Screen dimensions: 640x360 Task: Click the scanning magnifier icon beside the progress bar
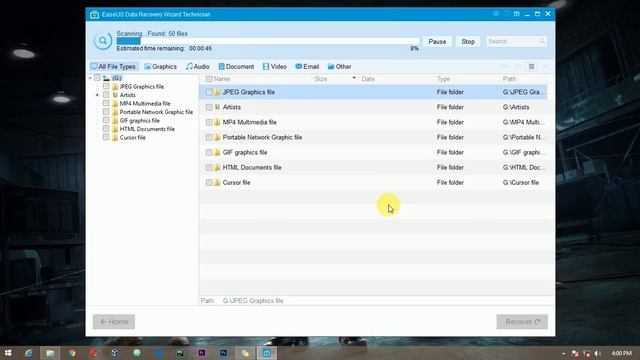[102, 41]
